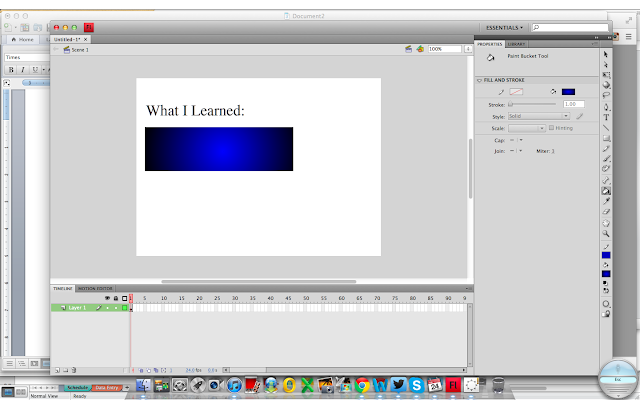Select the Zoom magnifier tool
Viewport: 640px width, 400px height.
606,234
